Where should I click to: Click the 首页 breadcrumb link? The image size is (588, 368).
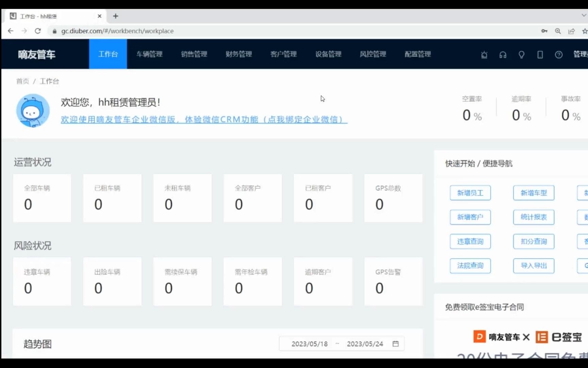pyautogui.click(x=23, y=81)
